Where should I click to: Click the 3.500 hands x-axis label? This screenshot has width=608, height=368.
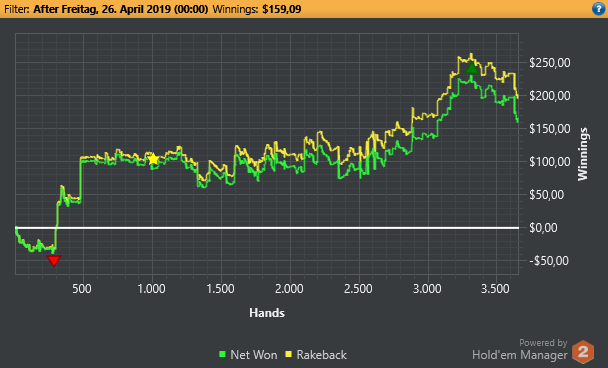(x=495, y=289)
